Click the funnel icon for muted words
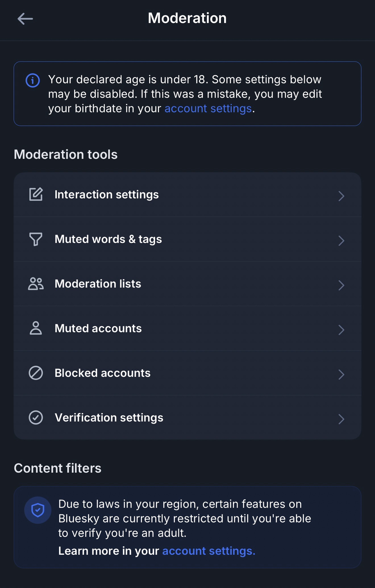 tap(36, 239)
